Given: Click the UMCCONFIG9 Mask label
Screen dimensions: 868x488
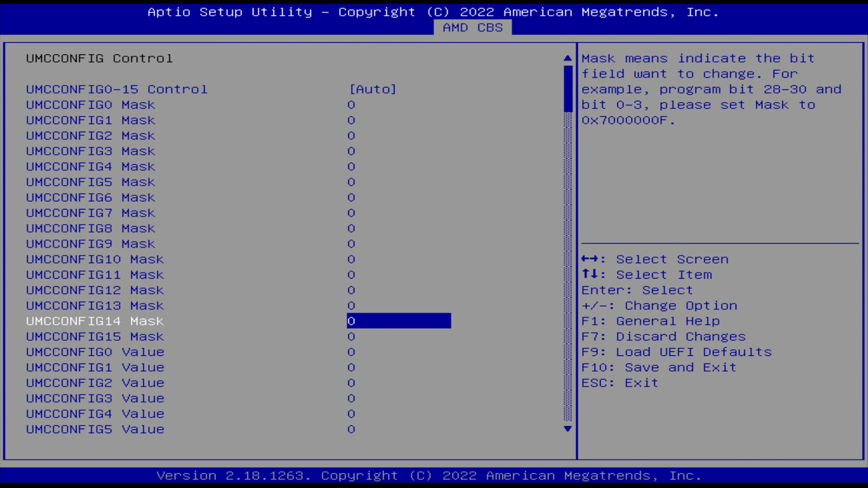Looking at the screenshot, I should tap(91, 244).
